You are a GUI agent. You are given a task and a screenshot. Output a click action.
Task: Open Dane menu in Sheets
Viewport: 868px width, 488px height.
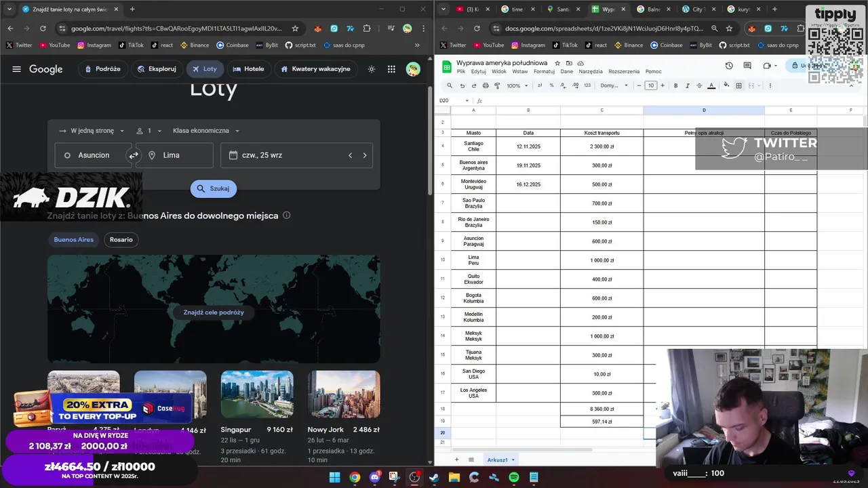[567, 71]
